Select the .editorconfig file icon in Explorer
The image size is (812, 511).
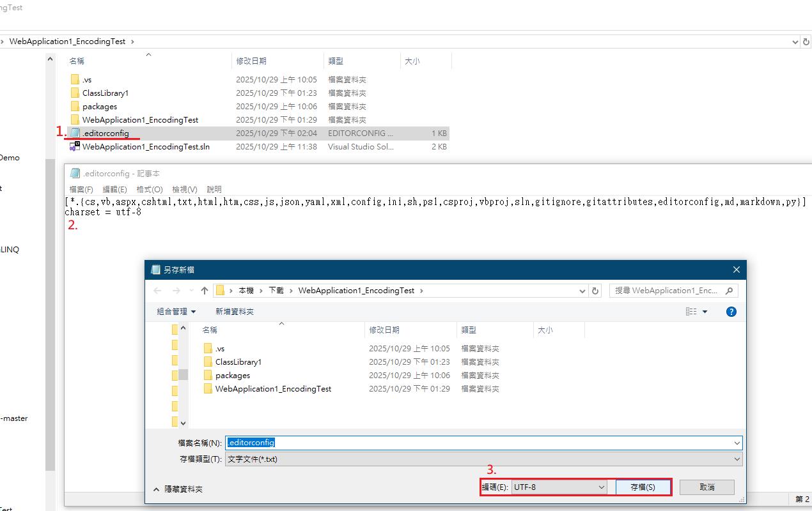(75, 133)
